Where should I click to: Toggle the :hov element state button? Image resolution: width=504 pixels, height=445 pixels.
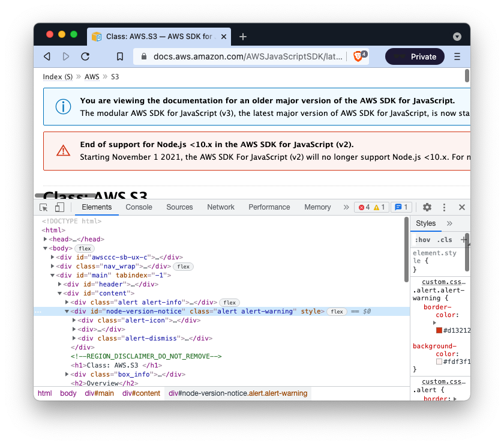tap(422, 240)
